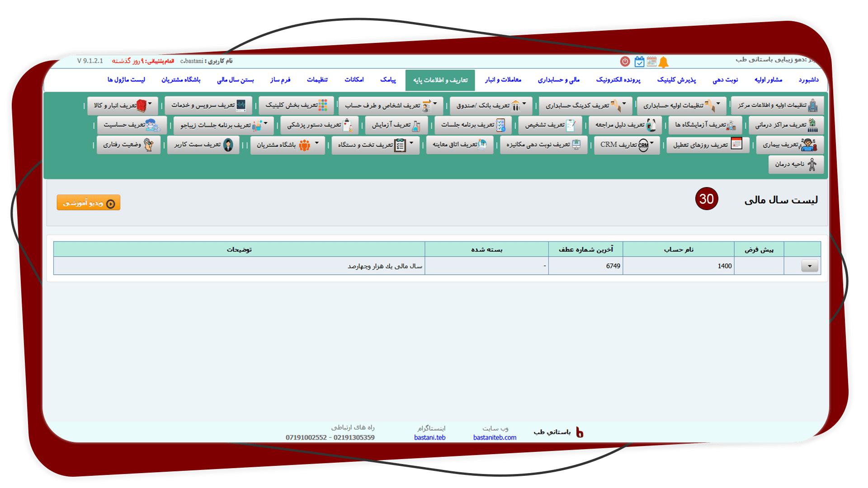The width and height of the screenshot is (868, 488).
Task: Click the تعریف روزهای تعطیل calendar icon
Action: pyautogui.click(x=736, y=144)
